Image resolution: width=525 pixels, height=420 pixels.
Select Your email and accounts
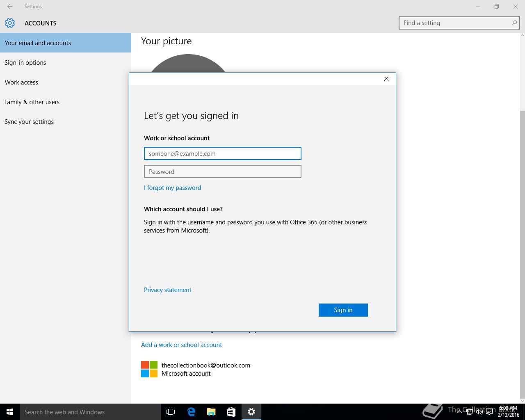[x=66, y=43]
